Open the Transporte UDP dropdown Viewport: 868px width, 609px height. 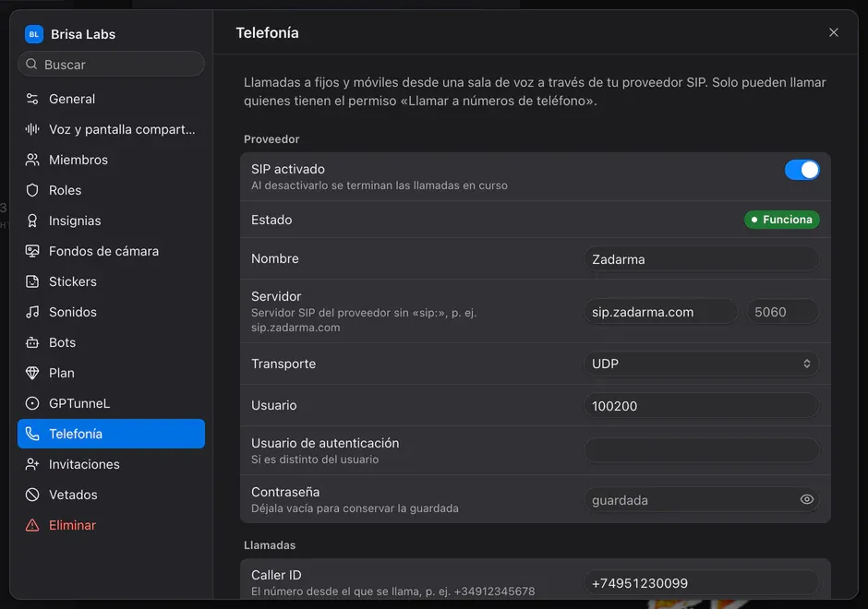point(701,364)
